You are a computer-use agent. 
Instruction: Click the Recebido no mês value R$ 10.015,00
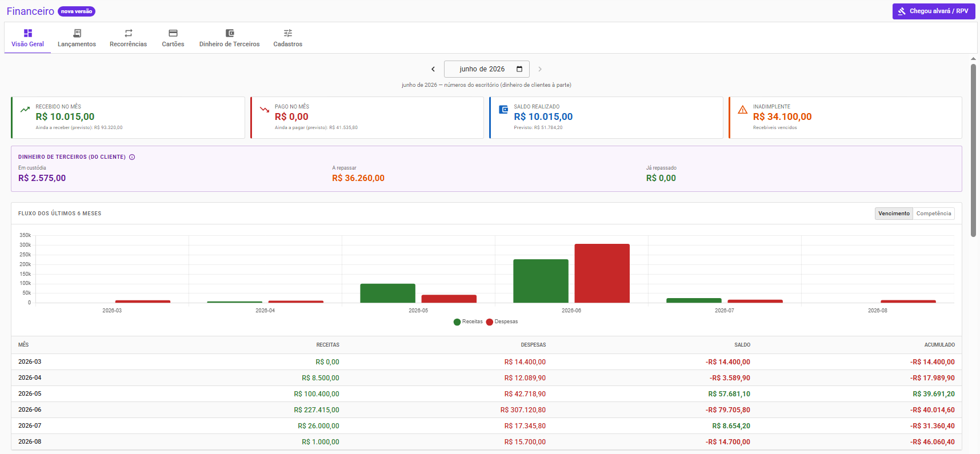coord(65,116)
